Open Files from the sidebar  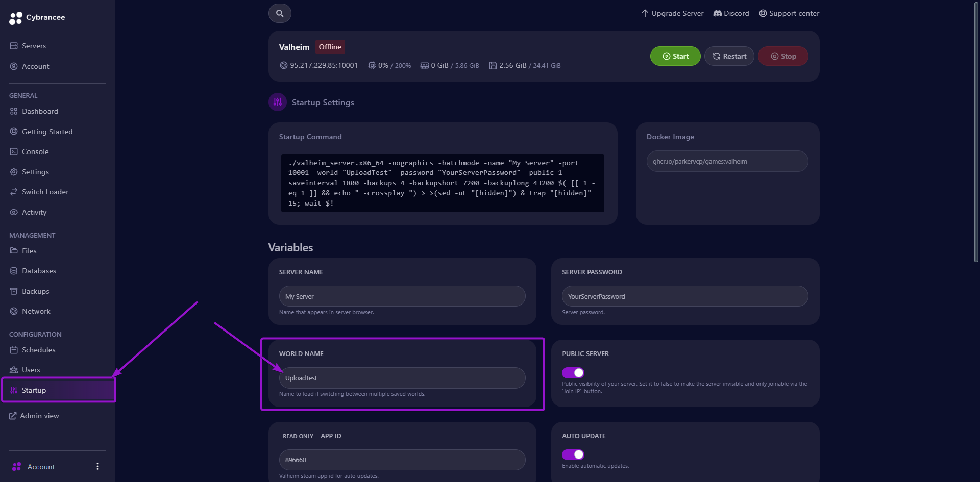click(x=30, y=251)
